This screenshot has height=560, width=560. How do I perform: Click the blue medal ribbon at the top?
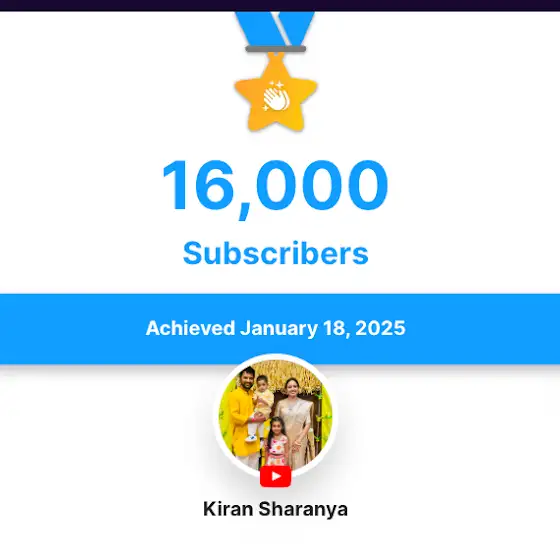(275, 29)
